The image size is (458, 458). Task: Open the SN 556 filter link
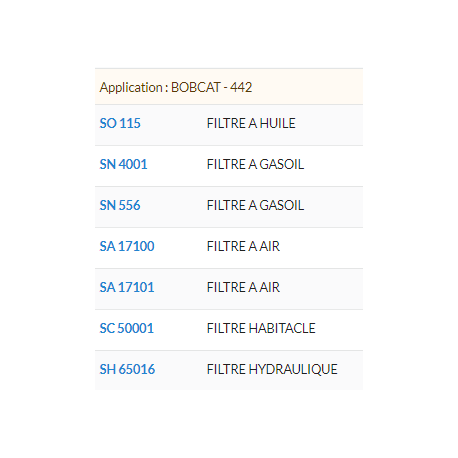click(120, 205)
